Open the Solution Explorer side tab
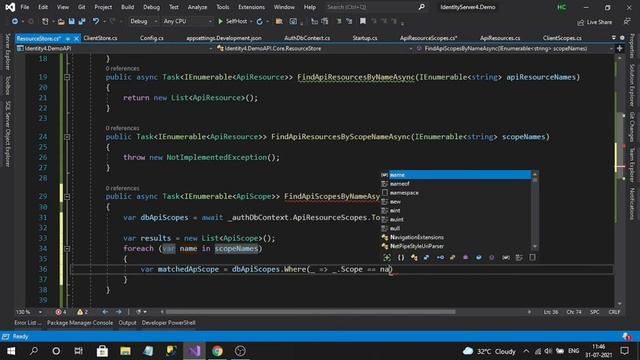Image resolution: width=640 pixels, height=360 pixels. click(x=632, y=85)
